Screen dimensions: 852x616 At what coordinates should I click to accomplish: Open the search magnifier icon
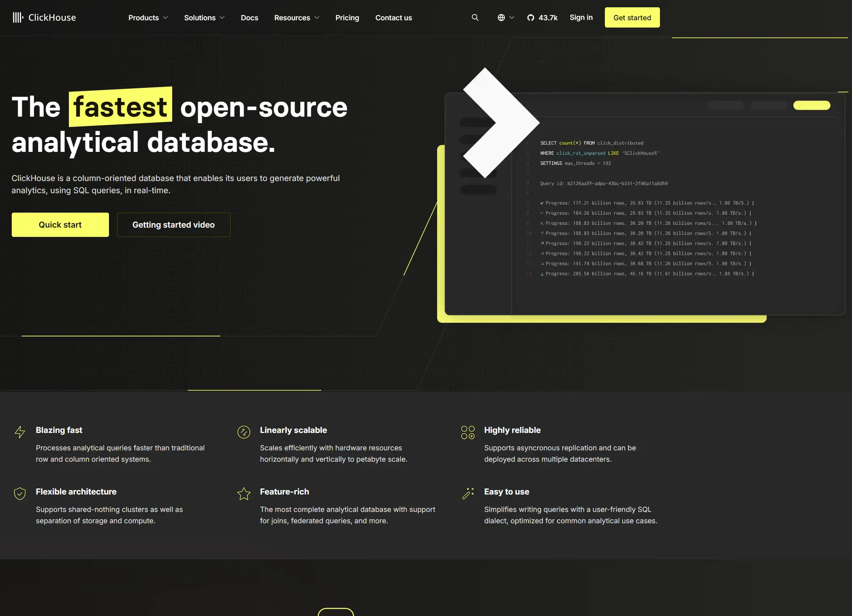point(475,17)
